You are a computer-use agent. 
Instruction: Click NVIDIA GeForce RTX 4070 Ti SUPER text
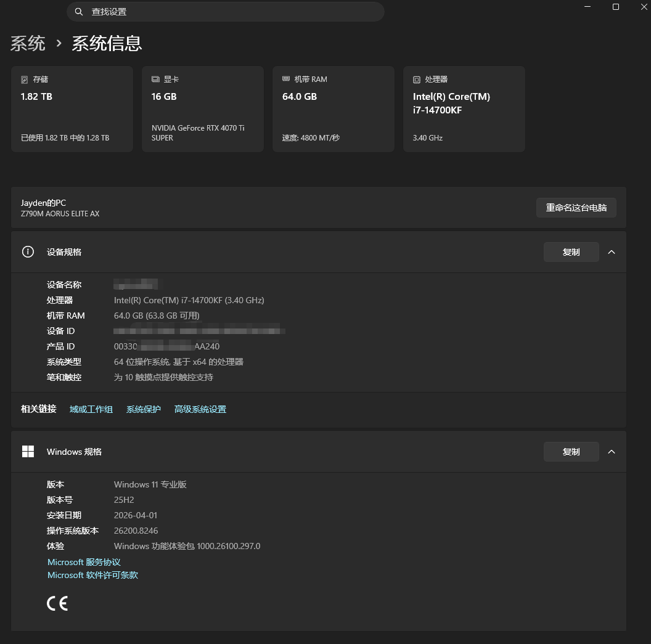[x=198, y=132]
